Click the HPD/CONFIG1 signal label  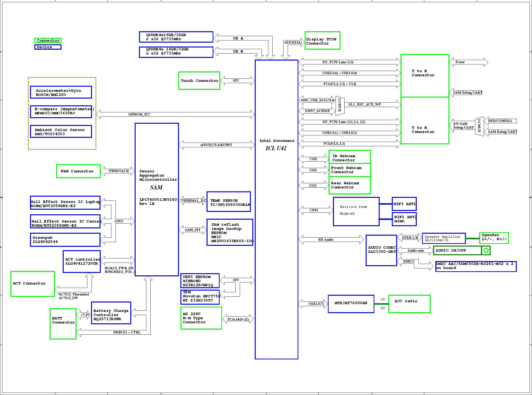pos(500,121)
